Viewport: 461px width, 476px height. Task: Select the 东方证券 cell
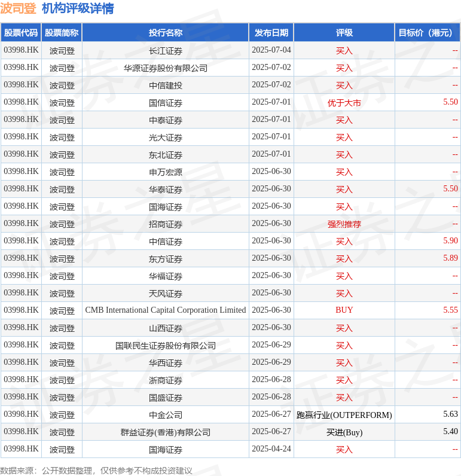[166, 258]
